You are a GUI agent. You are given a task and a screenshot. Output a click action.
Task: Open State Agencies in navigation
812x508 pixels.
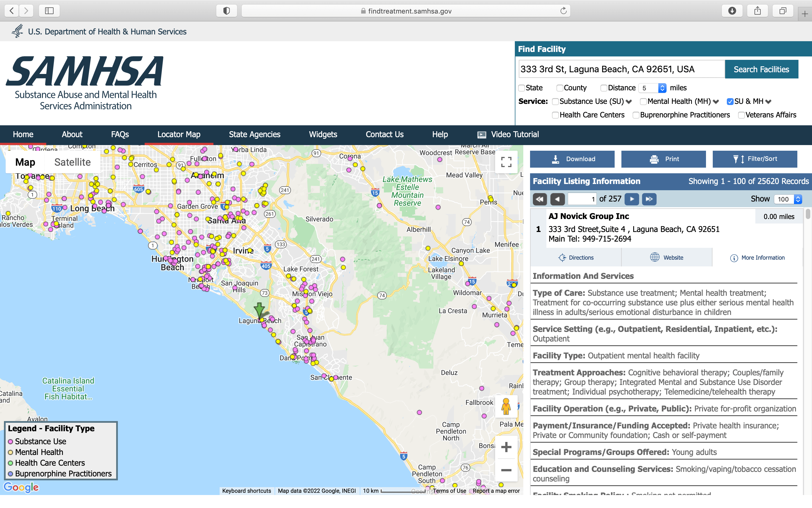coord(255,134)
